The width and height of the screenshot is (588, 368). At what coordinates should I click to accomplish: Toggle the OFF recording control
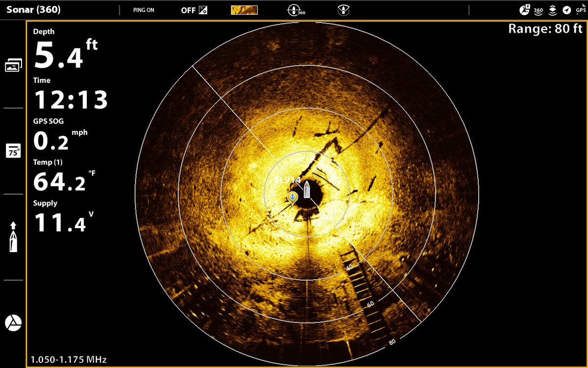(x=194, y=10)
